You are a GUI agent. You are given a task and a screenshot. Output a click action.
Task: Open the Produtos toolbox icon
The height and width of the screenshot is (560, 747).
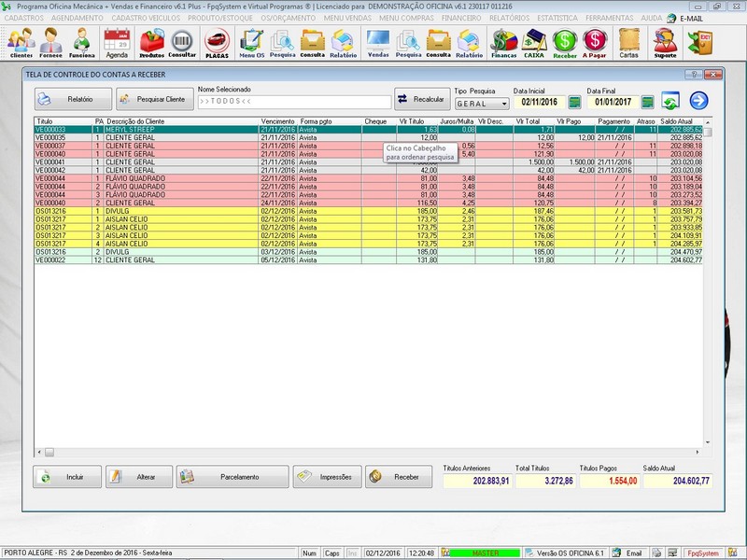click(151, 42)
